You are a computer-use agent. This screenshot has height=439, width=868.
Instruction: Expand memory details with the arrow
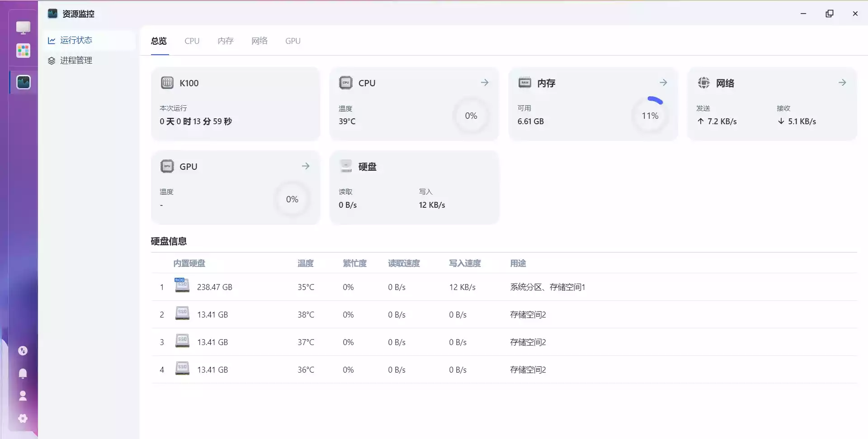[663, 83]
